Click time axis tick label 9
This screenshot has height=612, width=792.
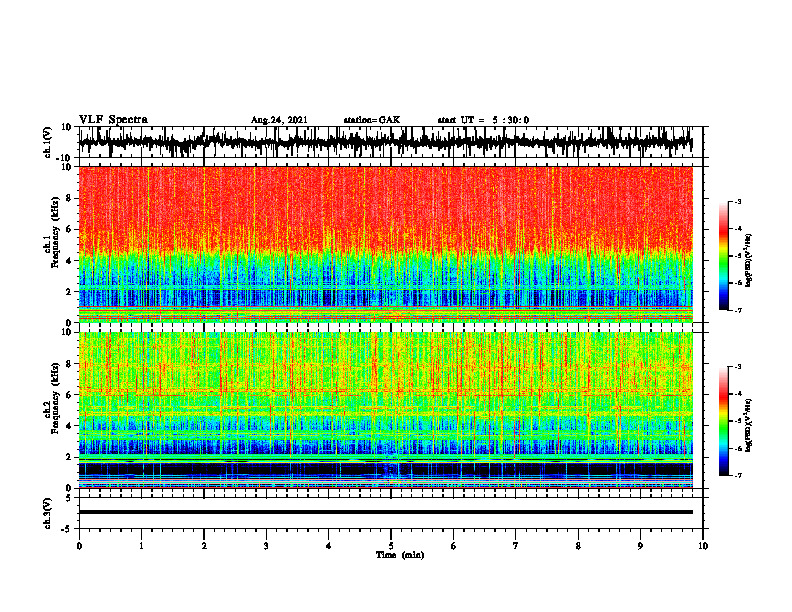tap(640, 546)
